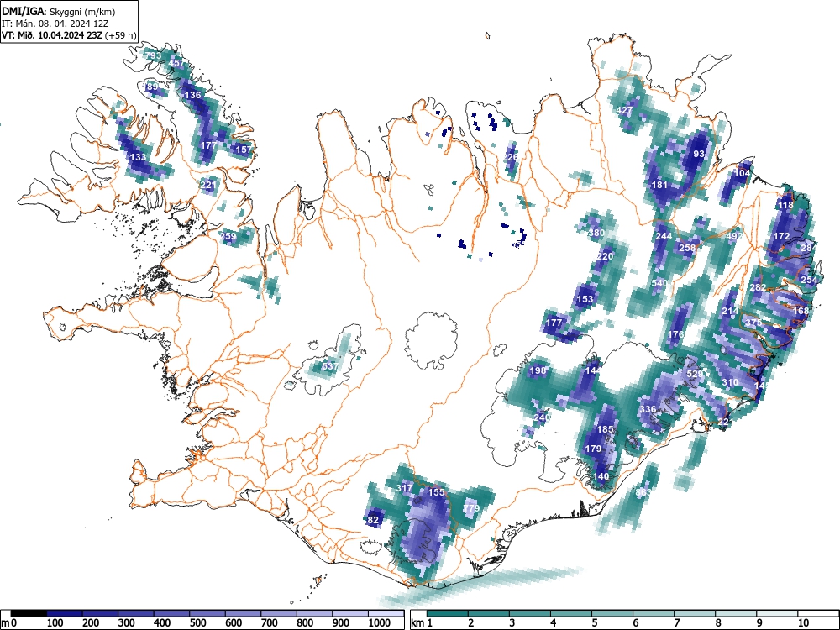
Task: Click the 'DMI/IGA: Skyggni (m/km)' title text
Action: coord(59,11)
